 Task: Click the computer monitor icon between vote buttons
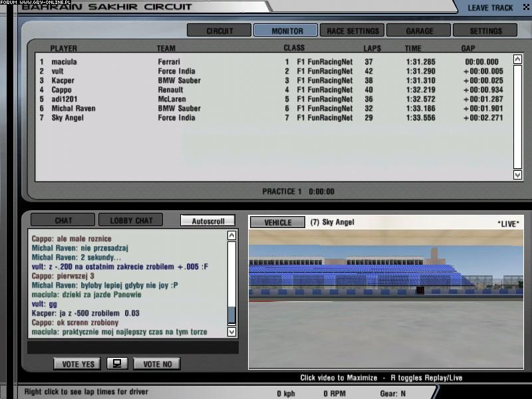pyautogui.click(x=117, y=364)
